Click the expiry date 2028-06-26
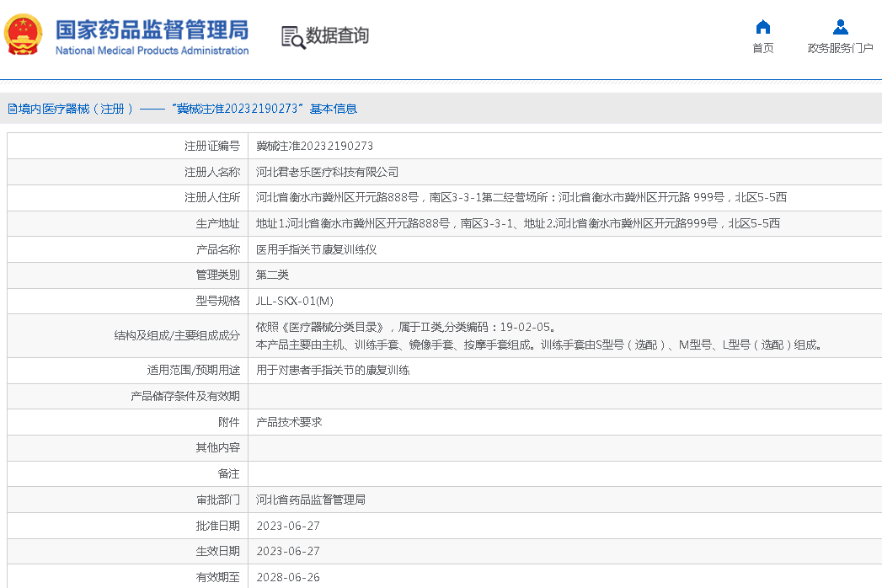882x588 pixels. [x=287, y=577]
